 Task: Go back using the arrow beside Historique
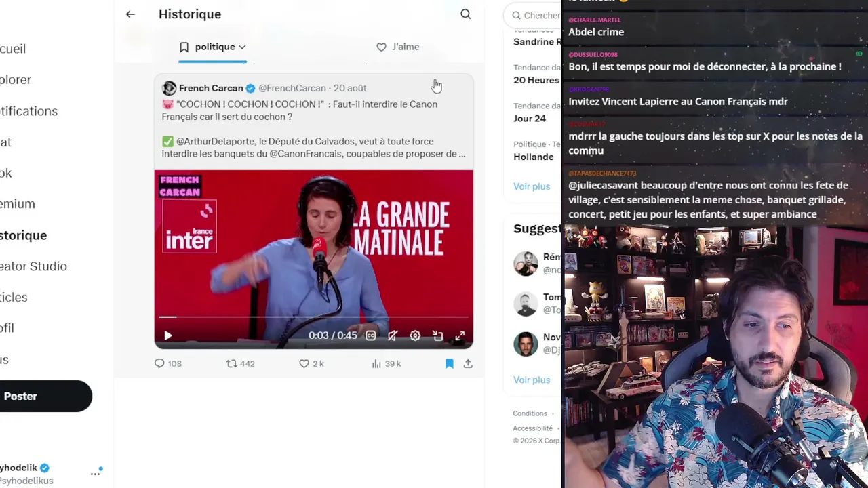[x=130, y=14]
